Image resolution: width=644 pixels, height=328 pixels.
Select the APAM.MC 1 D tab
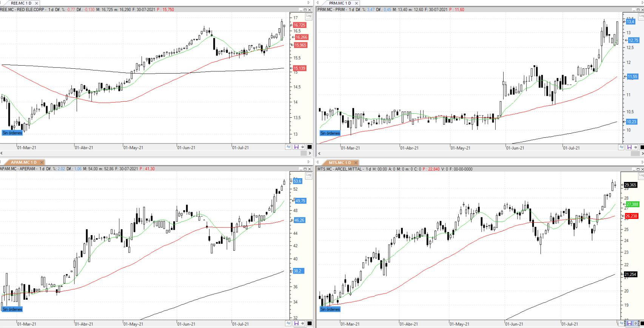click(23, 162)
